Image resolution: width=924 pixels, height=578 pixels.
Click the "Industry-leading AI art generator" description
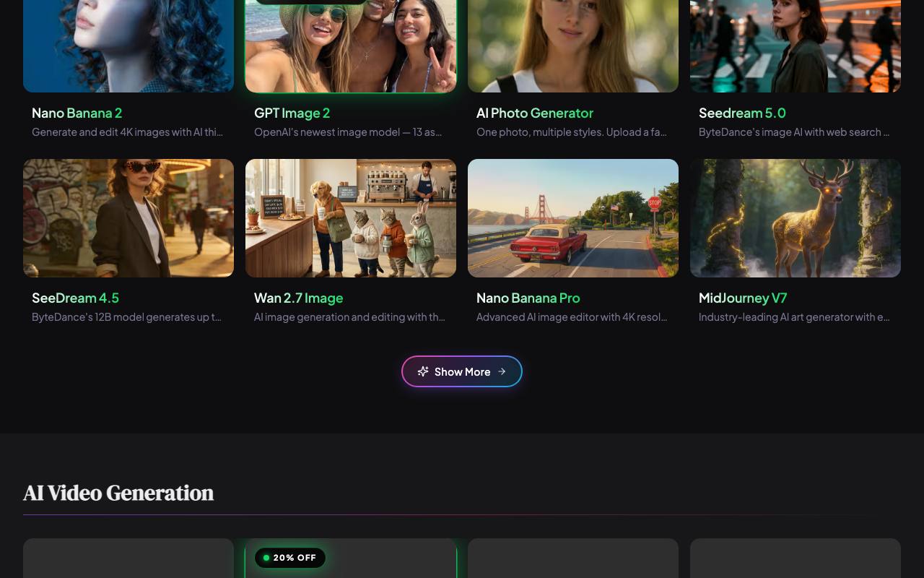pos(794,317)
